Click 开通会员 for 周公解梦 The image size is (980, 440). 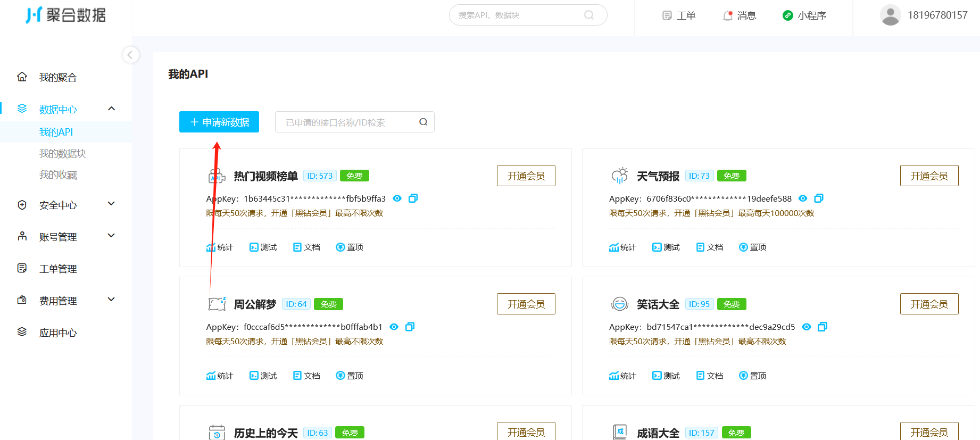[x=526, y=304]
